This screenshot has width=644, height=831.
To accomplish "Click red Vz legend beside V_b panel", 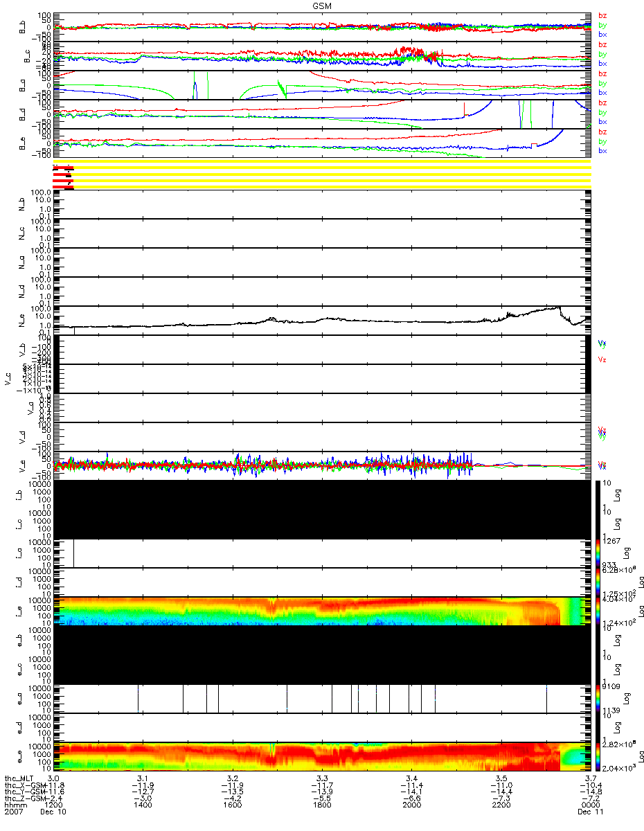I will click(602, 359).
